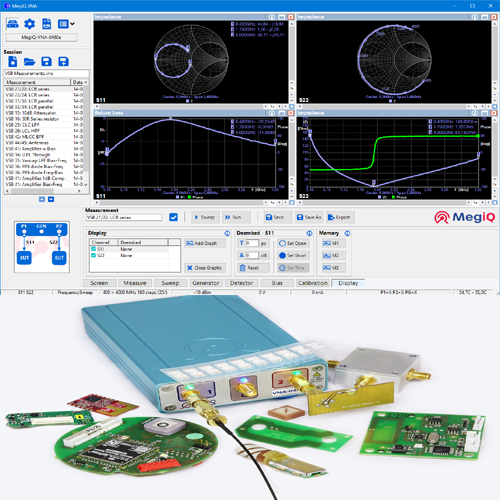
Task: Click Set Short deembed button
Action: [x=293, y=256]
